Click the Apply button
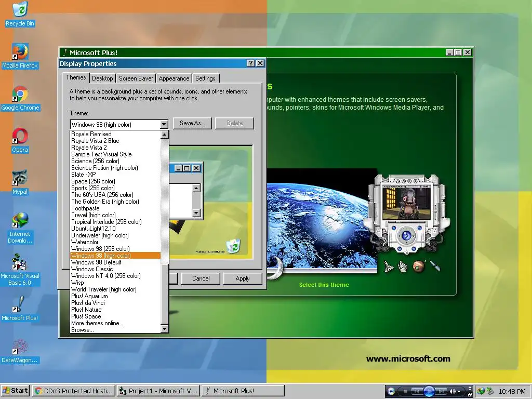The width and height of the screenshot is (532, 399). (243, 278)
